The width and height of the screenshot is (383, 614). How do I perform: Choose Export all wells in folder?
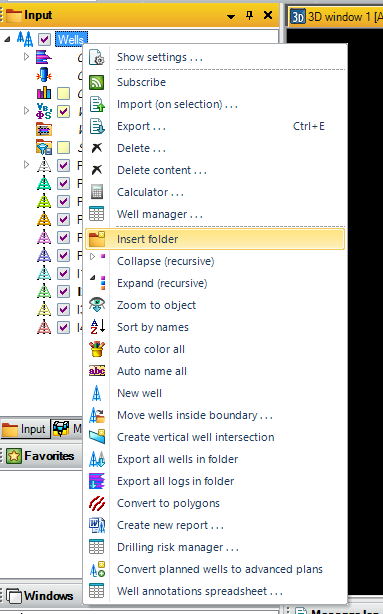point(215,459)
